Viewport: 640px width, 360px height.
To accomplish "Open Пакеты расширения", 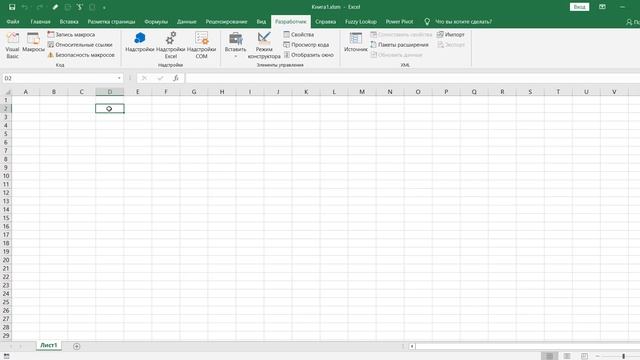I will (400, 44).
